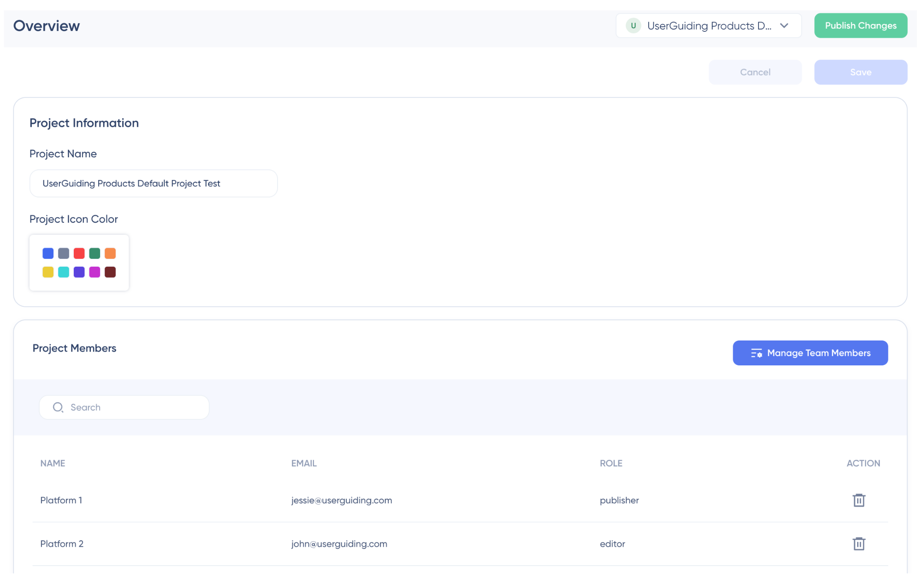924x585 pixels.
Task: Select the magenta icon color swatch
Action: pos(95,272)
